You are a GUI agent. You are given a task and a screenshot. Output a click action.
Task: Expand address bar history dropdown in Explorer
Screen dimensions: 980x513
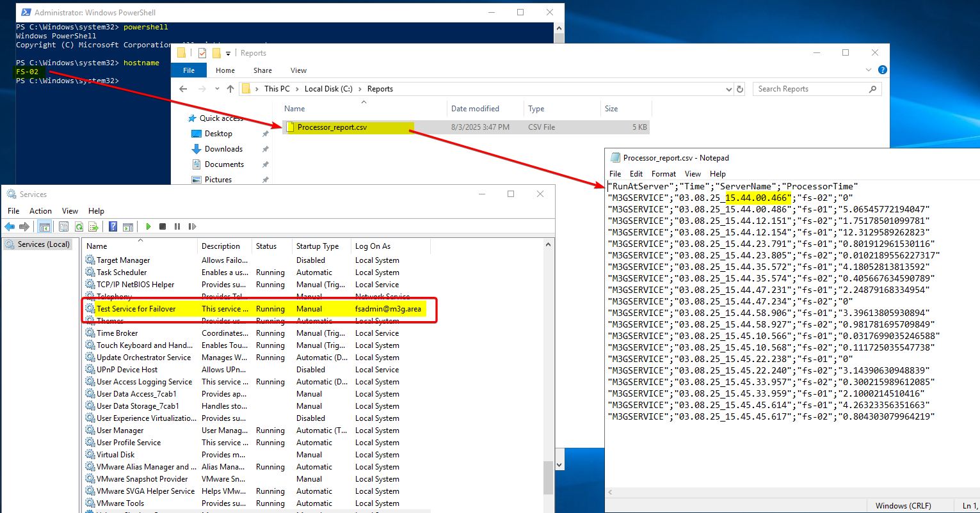coord(730,89)
